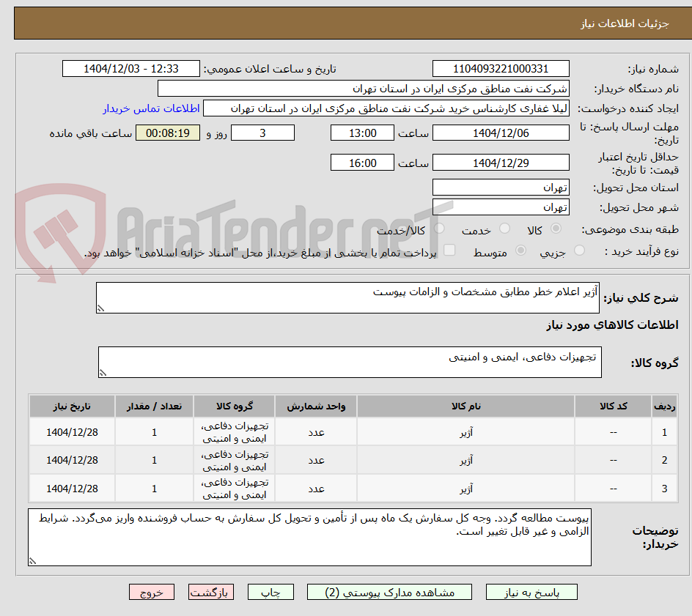Click the date 1404/12/28 in row 2
Screen dimensions: 692x616
click(72, 460)
